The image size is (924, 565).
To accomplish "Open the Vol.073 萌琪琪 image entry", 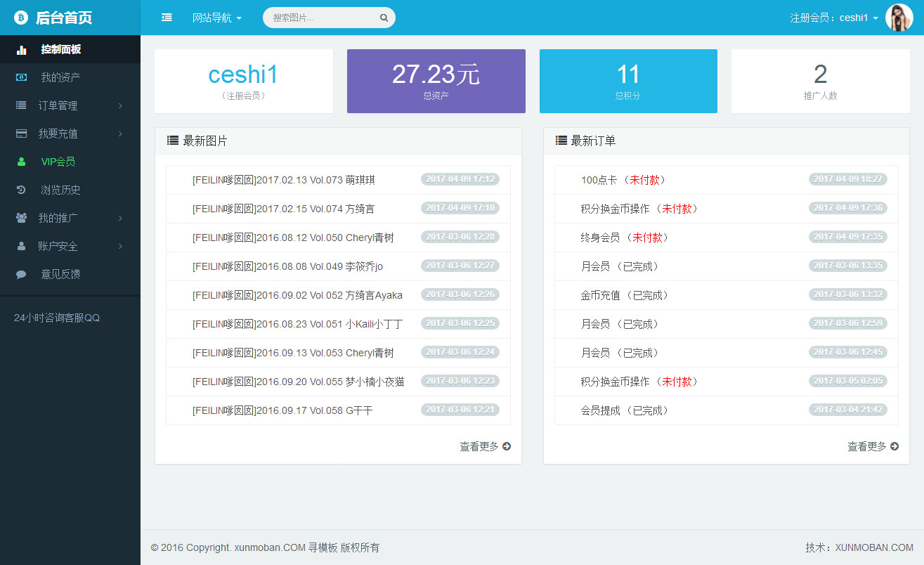I will point(283,180).
